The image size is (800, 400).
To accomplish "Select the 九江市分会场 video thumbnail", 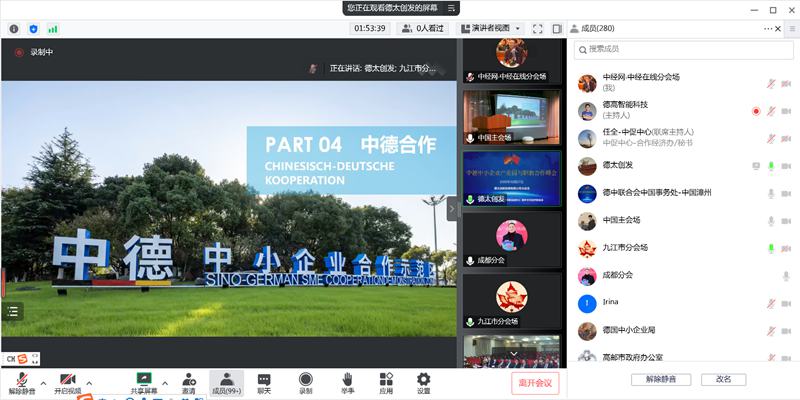I will (x=512, y=301).
